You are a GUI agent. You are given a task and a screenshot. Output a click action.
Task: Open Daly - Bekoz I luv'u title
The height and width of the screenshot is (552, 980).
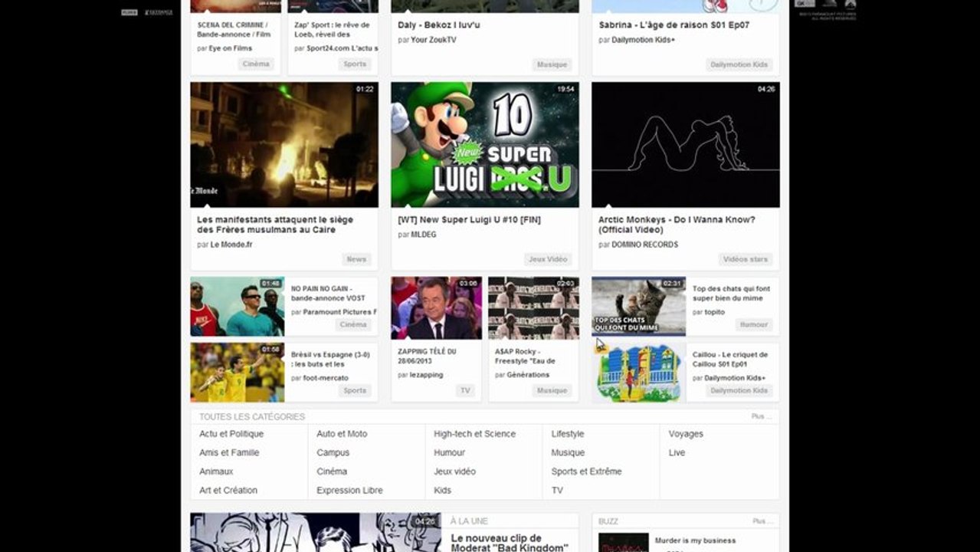click(439, 25)
